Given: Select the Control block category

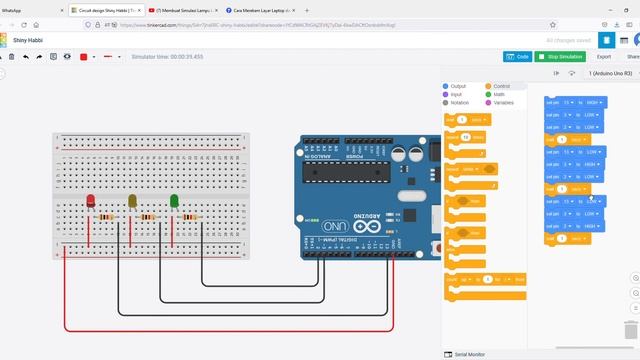Looking at the screenshot, I should click(498, 86).
